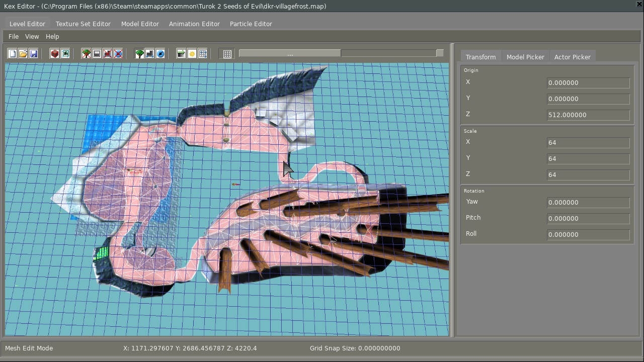Image resolution: width=644 pixels, height=362 pixels.
Task: Switch to the Particle Editor tab
Action: click(251, 24)
